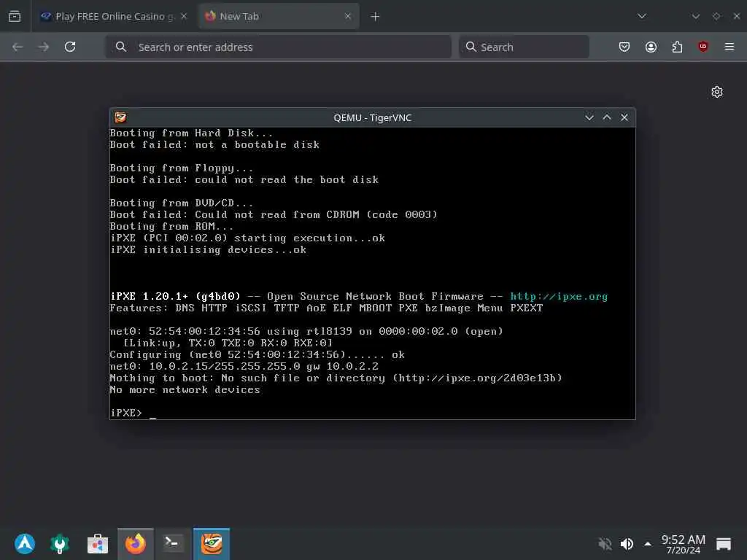Close the Firefox browser window

tap(737, 16)
